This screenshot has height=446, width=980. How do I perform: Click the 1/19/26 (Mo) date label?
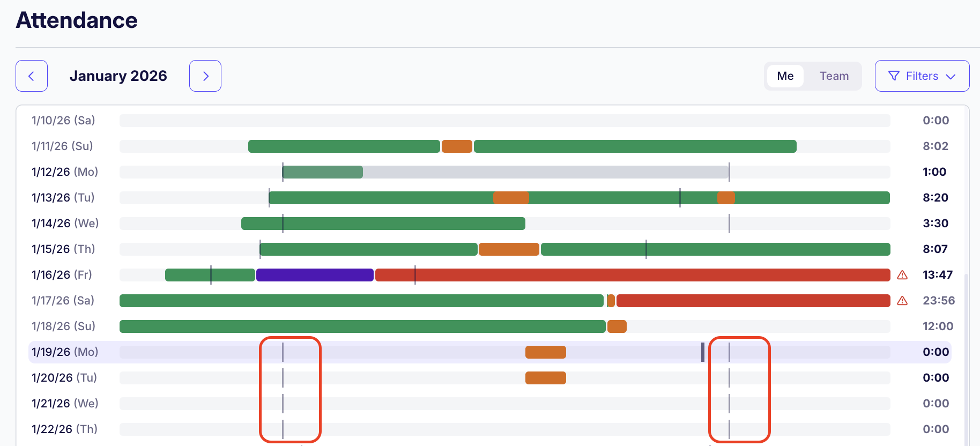pos(65,352)
